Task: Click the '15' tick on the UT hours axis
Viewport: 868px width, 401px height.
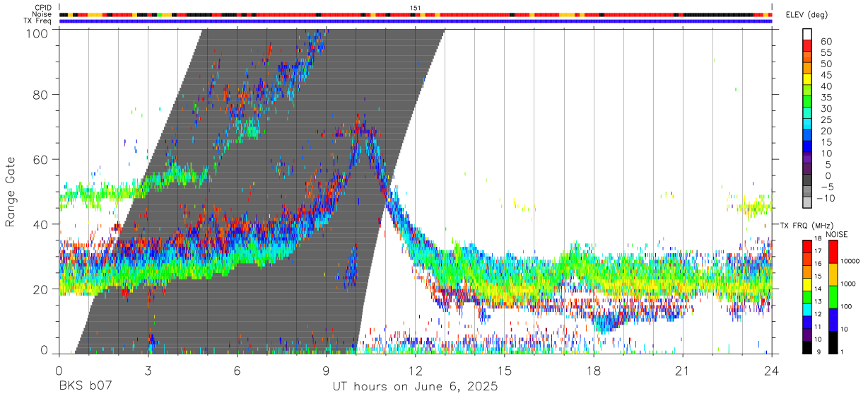Action: coord(505,370)
